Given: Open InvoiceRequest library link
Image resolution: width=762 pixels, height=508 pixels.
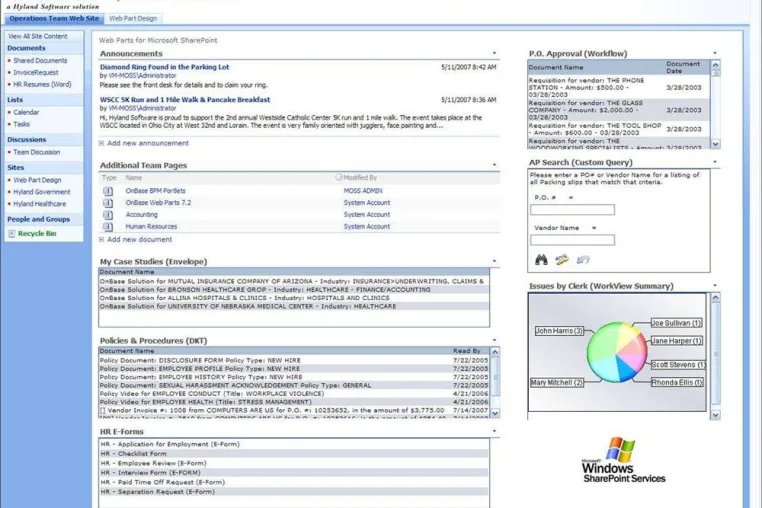Looking at the screenshot, I should tap(36, 72).
